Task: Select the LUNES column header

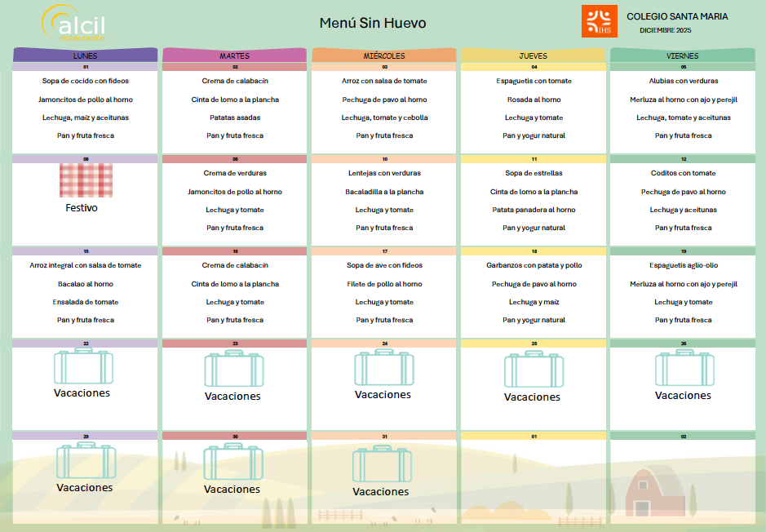Action: tap(85, 55)
